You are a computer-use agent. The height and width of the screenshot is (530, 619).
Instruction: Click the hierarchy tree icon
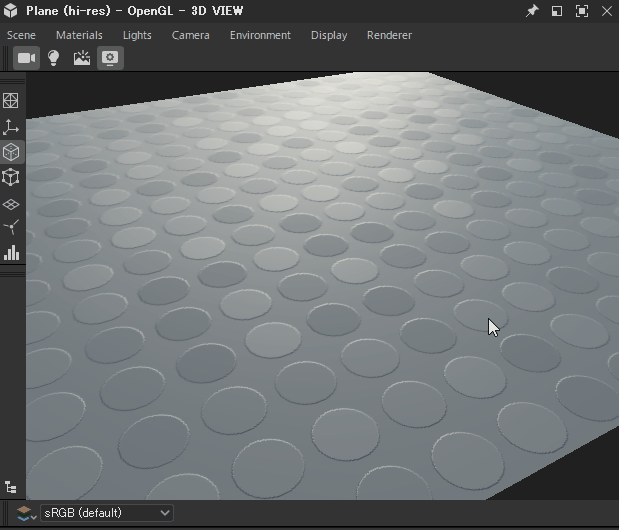tap(11, 487)
